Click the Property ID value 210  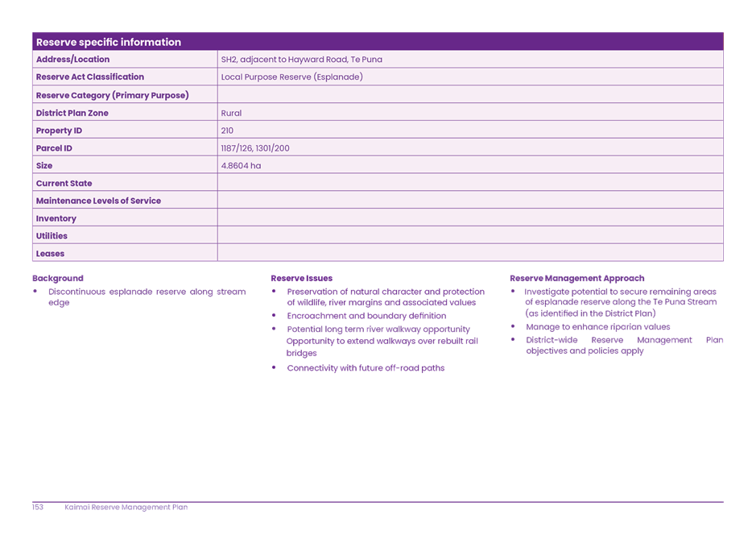click(x=227, y=130)
